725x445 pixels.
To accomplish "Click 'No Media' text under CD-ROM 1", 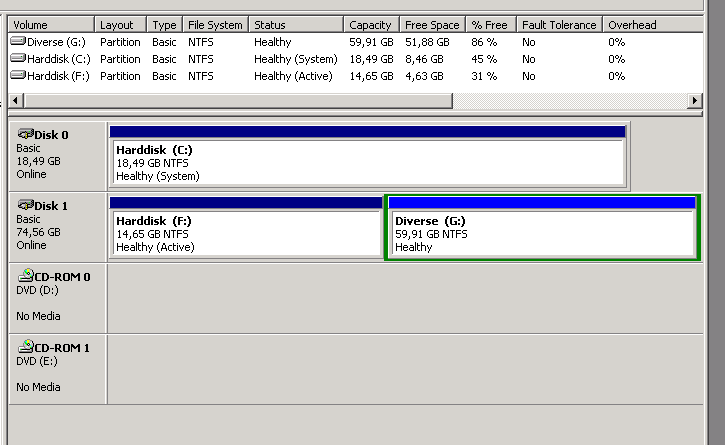I will point(38,387).
